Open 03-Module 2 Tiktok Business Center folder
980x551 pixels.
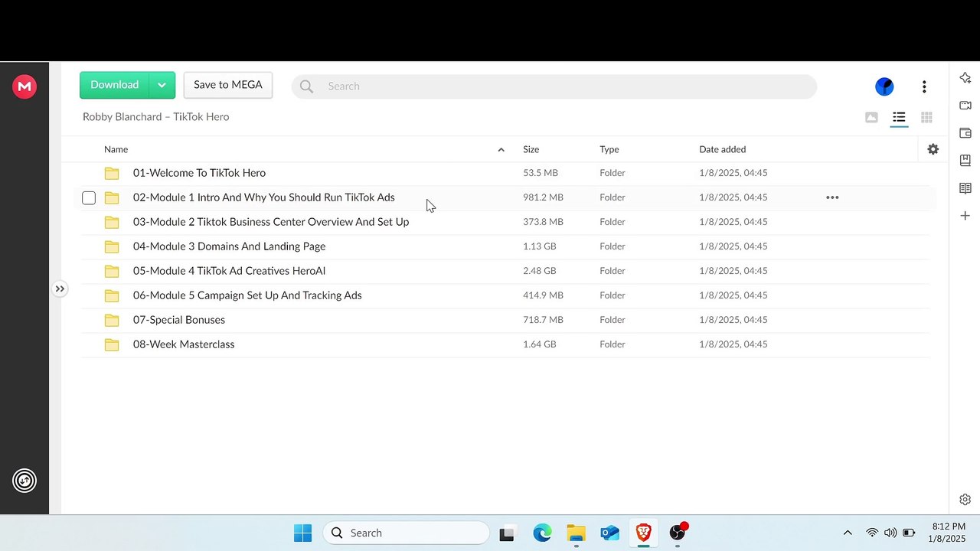271,222
